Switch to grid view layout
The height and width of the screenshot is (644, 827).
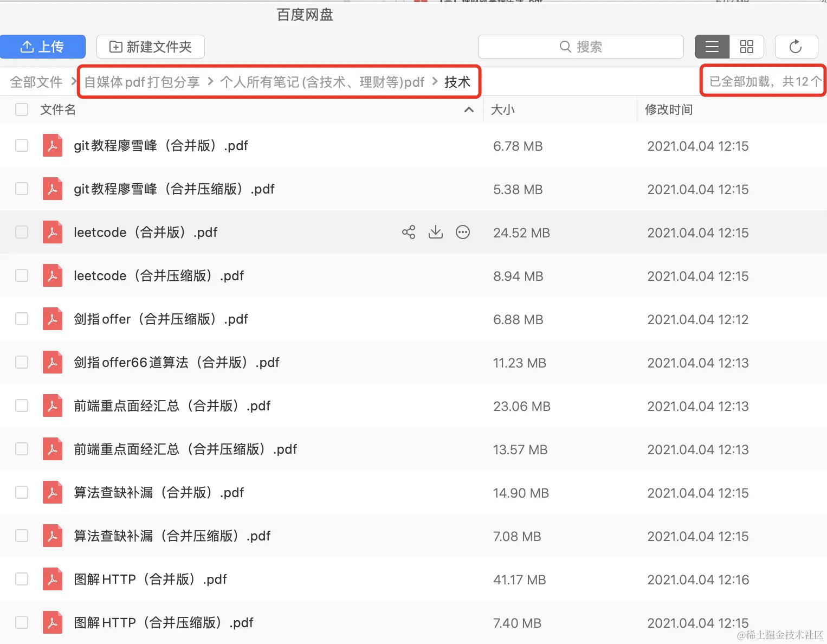(x=746, y=47)
